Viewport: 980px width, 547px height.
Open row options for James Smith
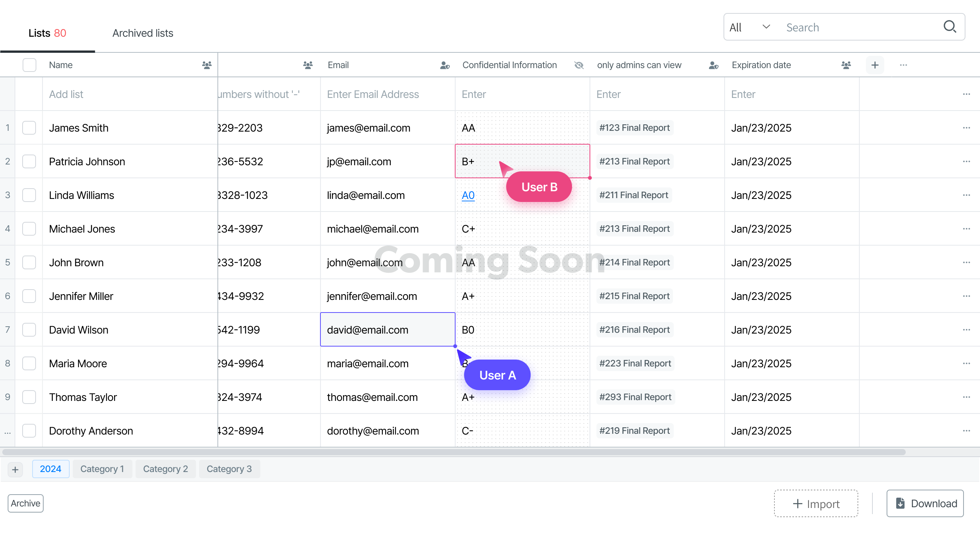click(x=966, y=128)
